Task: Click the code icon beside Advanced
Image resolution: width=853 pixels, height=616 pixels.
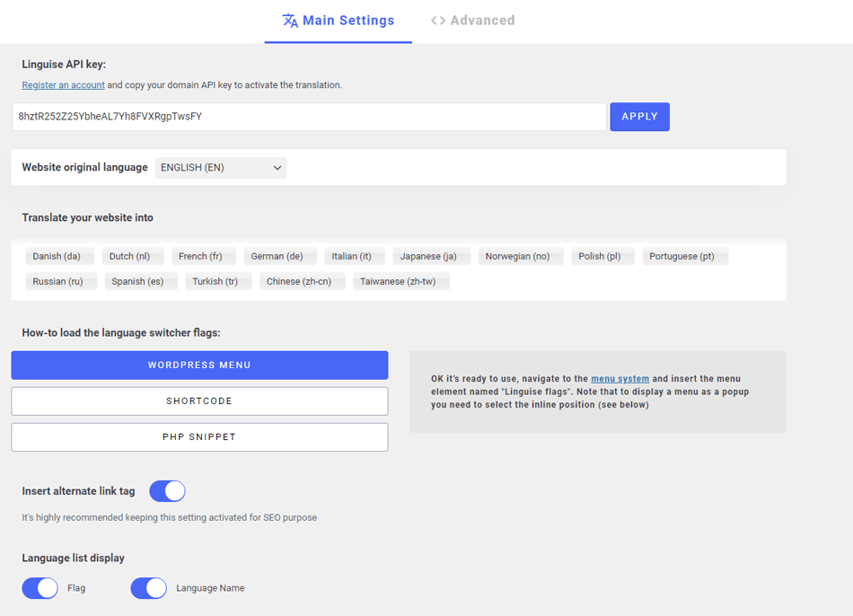Action: pos(436,20)
